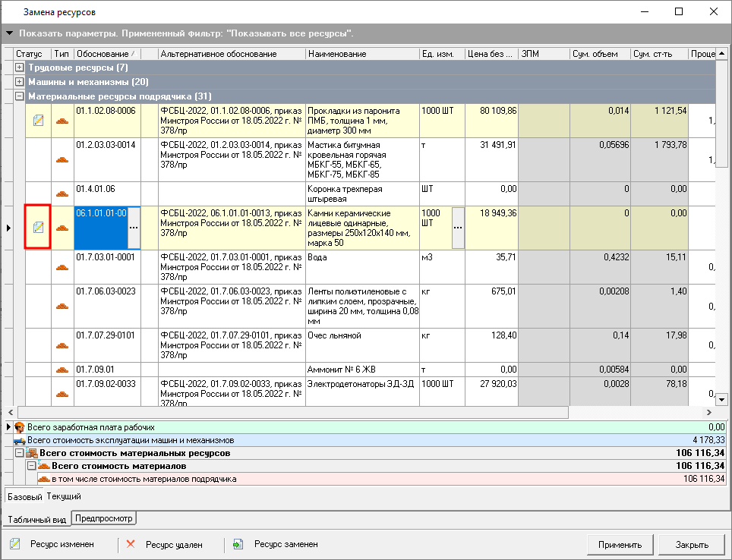Click the Ресурс заменен legend icon
This screenshot has height=560, width=732.
[x=238, y=544]
